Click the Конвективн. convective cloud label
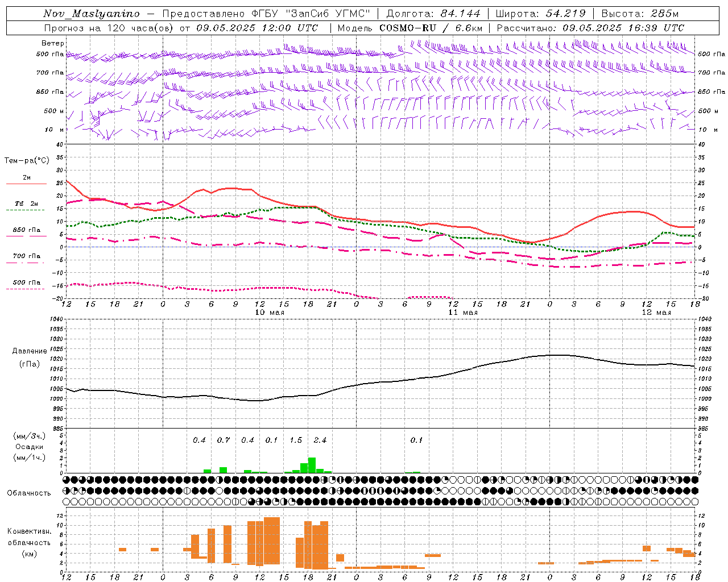The height and width of the screenshot is (582, 728). click(29, 531)
